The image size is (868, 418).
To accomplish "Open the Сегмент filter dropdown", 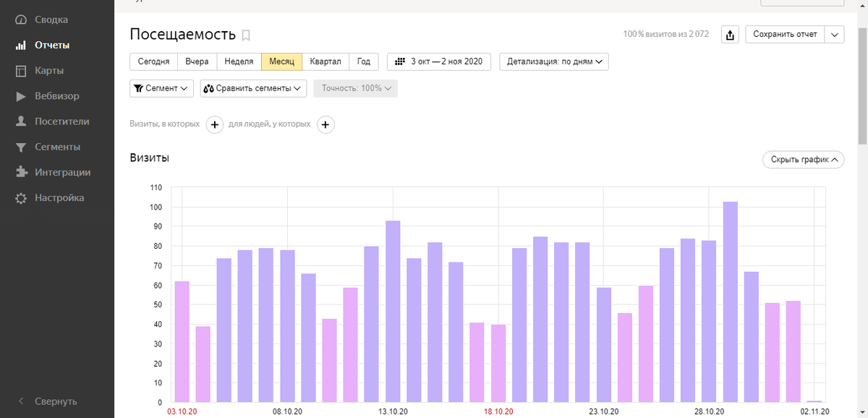I will point(161,88).
